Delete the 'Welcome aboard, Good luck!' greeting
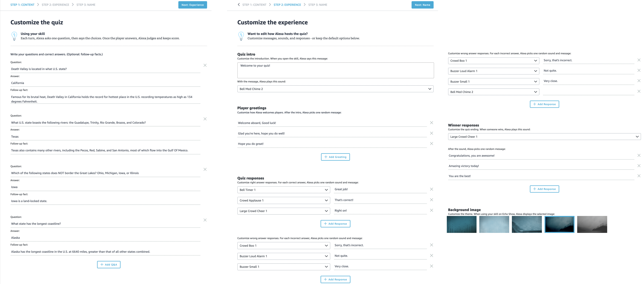The image size is (644, 284). [x=431, y=123]
